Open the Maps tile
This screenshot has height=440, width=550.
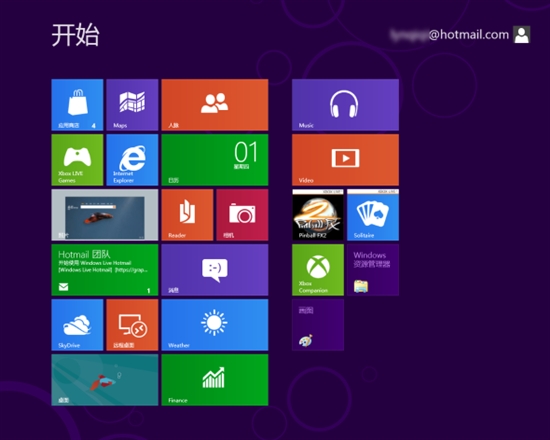coord(132,105)
